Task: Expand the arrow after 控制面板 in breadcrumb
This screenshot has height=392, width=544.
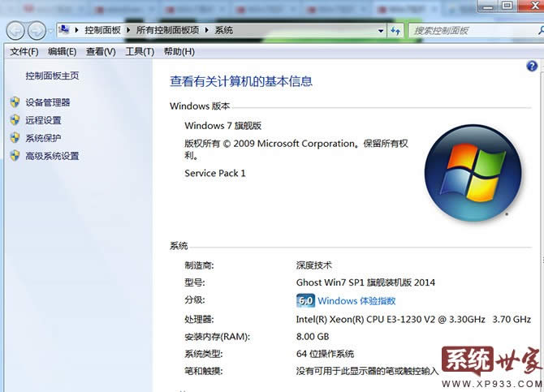Action: pyautogui.click(x=130, y=30)
